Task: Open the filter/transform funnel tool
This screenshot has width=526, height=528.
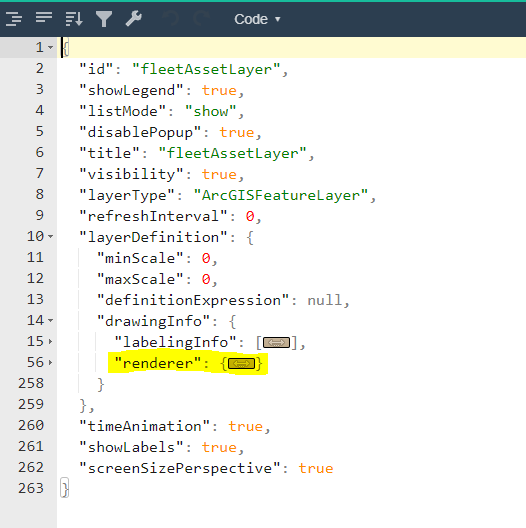Action: (104, 19)
